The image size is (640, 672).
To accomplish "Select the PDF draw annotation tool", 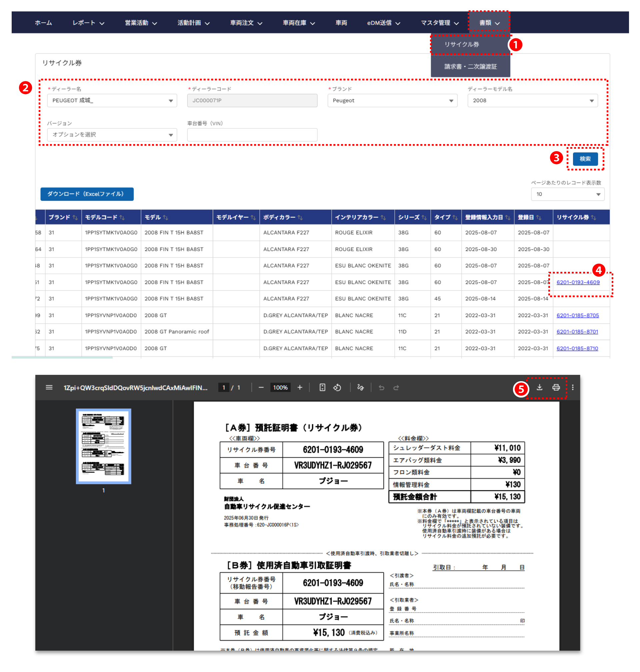I will 360,388.
